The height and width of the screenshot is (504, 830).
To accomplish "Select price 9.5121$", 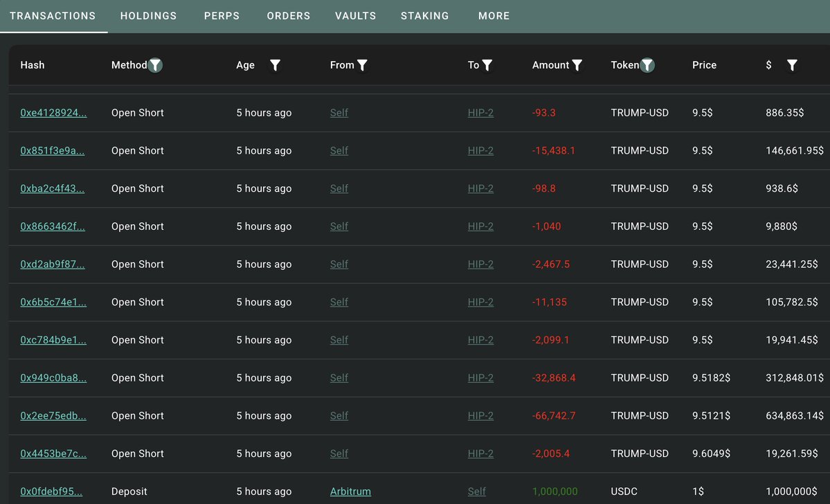I will coord(711,415).
